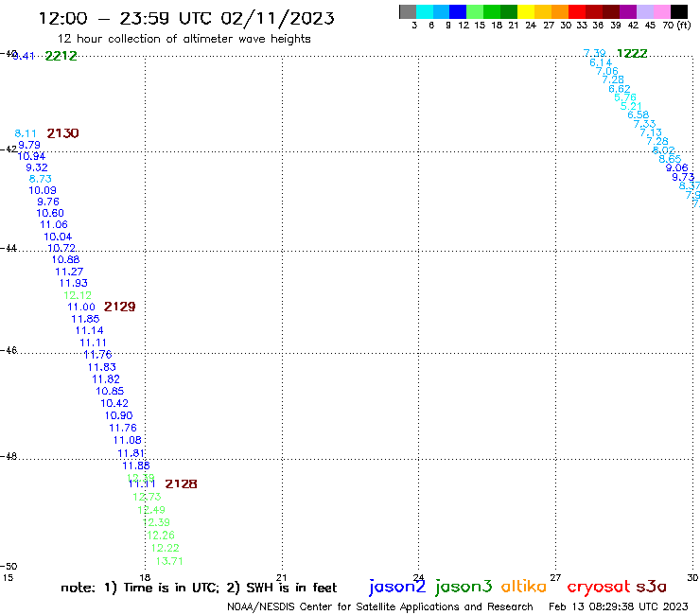Click the jason3 satellite label
Image resolution: width=700 pixels, height=615 pixels.
point(464,587)
